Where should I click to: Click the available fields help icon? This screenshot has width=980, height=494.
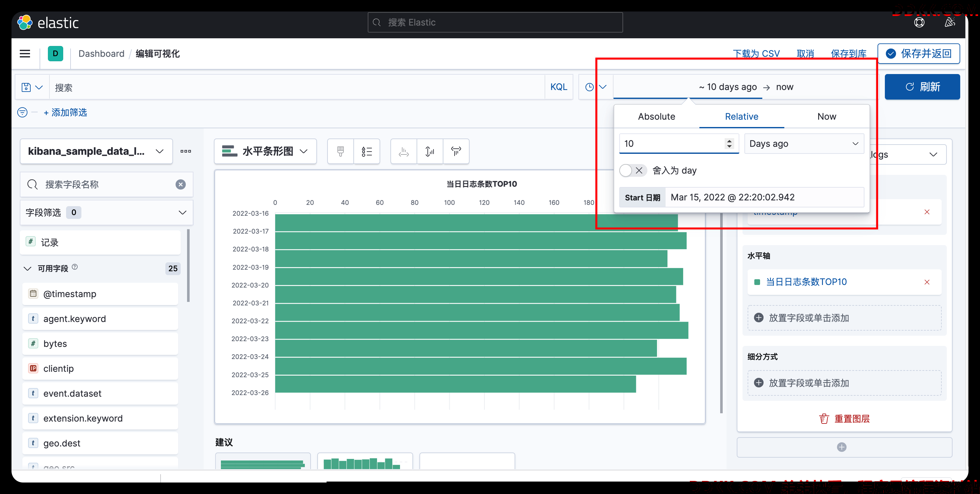pyautogui.click(x=75, y=267)
